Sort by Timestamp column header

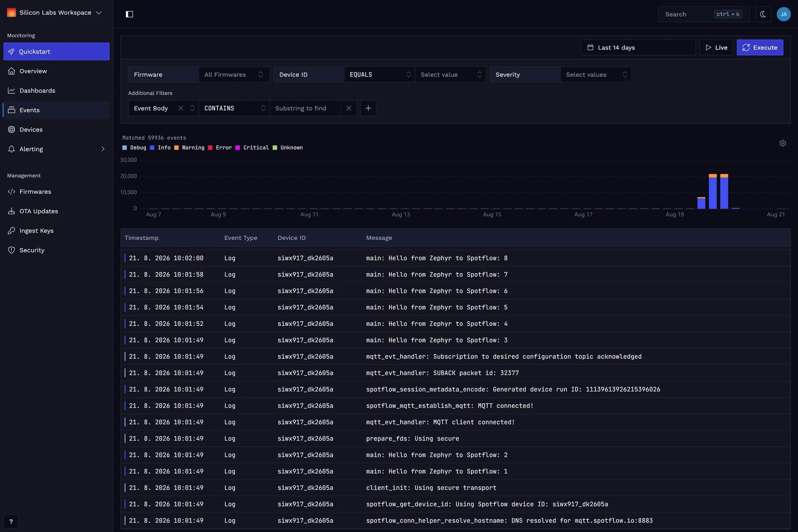(141, 238)
